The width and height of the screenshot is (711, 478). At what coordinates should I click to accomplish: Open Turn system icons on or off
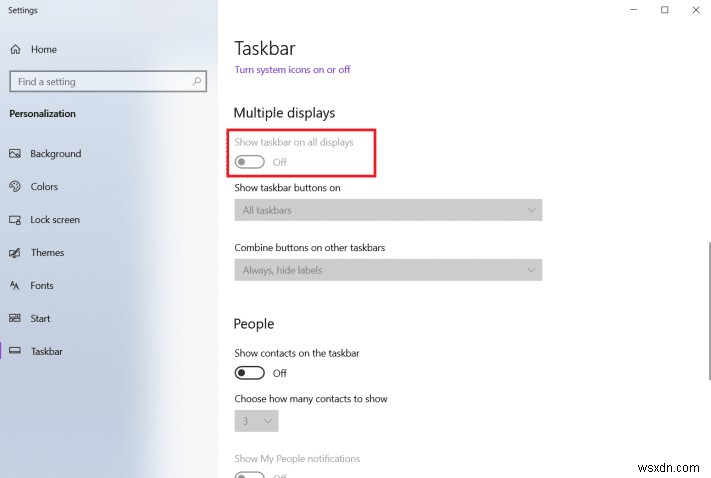tap(292, 70)
